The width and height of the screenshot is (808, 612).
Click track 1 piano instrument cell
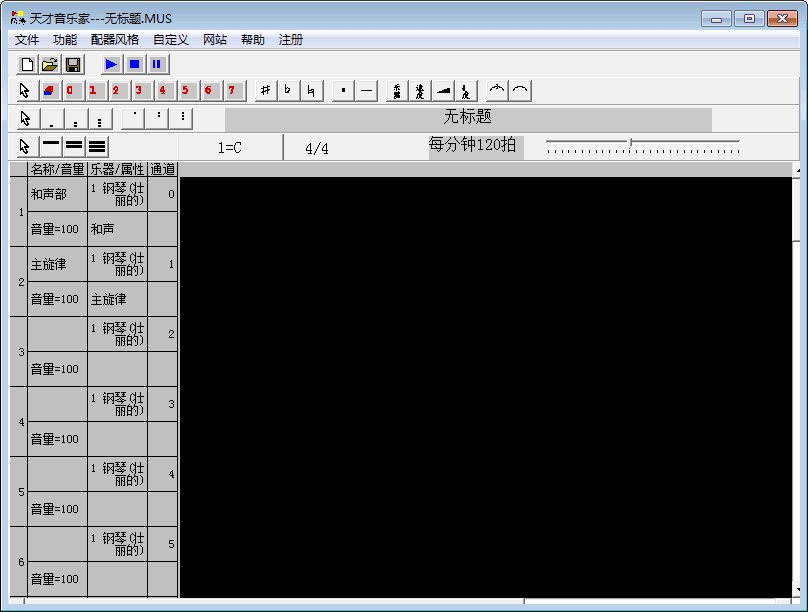coord(117,194)
